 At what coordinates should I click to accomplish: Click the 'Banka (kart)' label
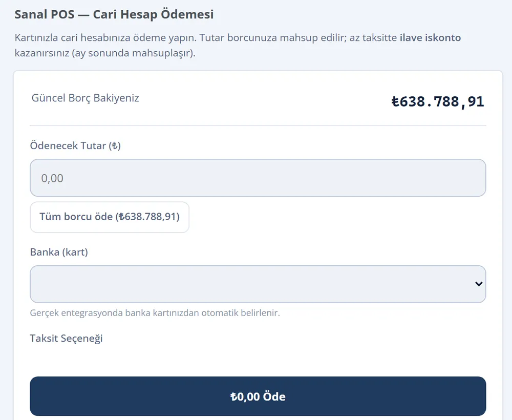click(x=59, y=252)
